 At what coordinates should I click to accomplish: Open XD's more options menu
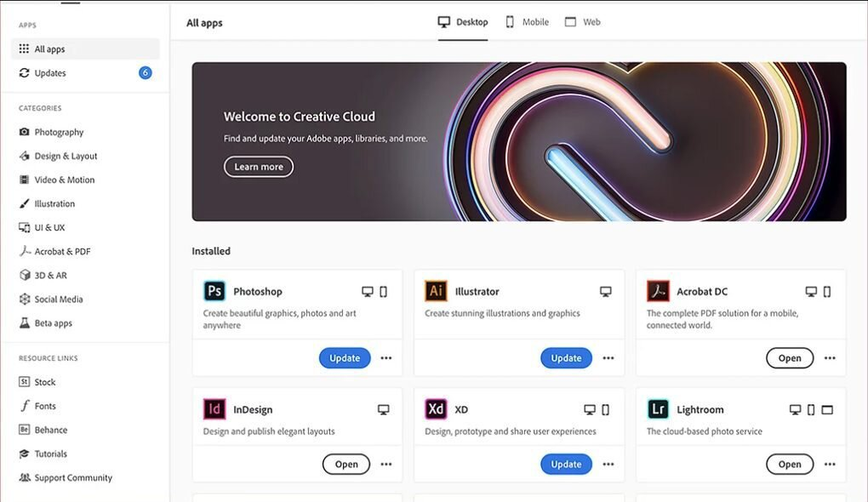click(x=608, y=465)
